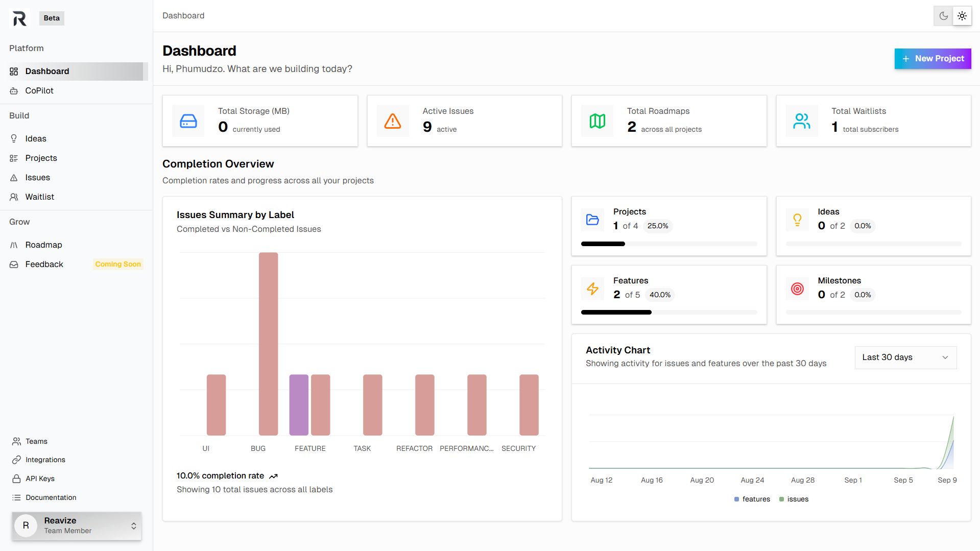Click the Milestones target icon
Image resolution: width=980 pixels, height=551 pixels.
point(797,289)
